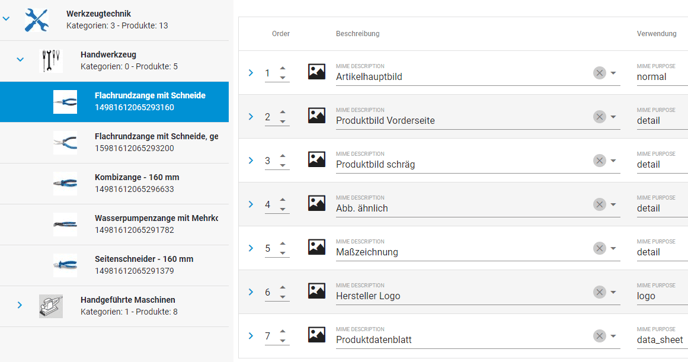
Task: Click the Handgeführte Maschinen sander icon
Action: [51, 306]
